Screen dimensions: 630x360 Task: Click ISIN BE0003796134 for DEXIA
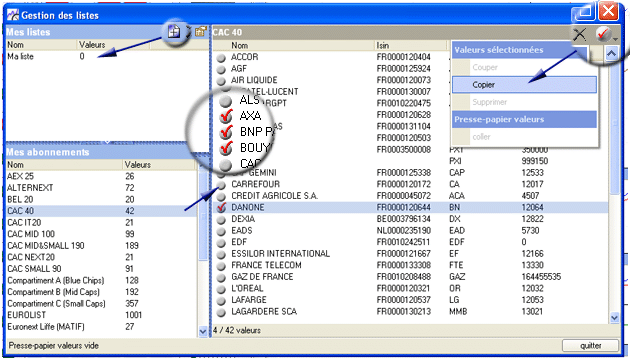[403, 219]
